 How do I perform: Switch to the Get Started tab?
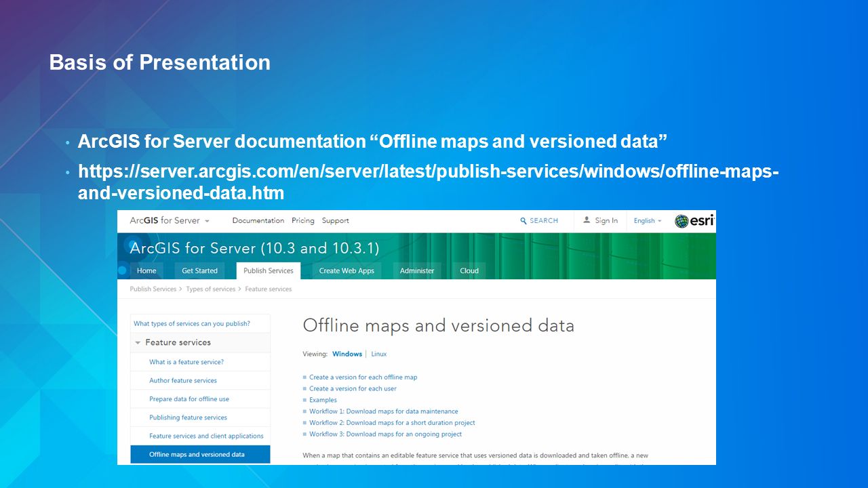click(x=200, y=270)
